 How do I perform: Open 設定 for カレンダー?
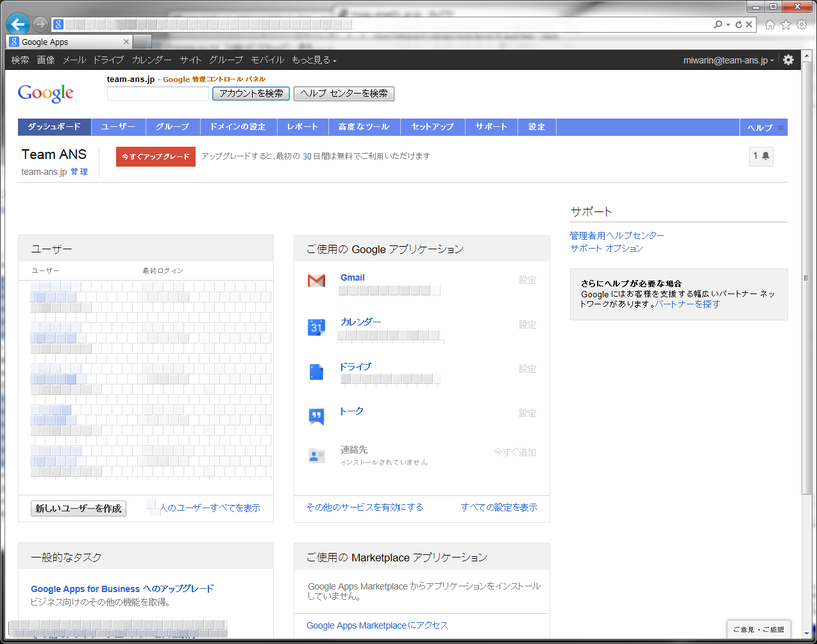(528, 325)
